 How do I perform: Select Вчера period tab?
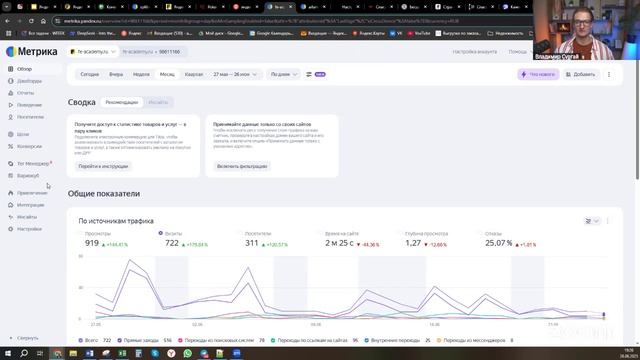(x=116, y=74)
